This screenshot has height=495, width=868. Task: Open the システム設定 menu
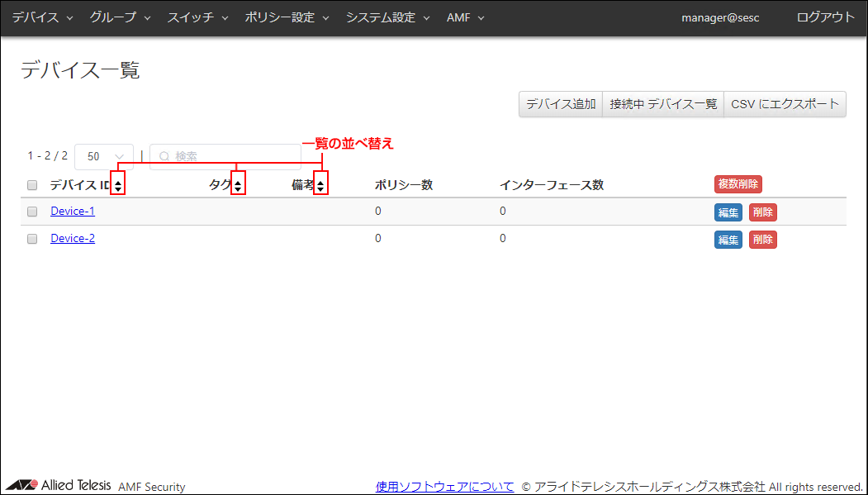(387, 17)
